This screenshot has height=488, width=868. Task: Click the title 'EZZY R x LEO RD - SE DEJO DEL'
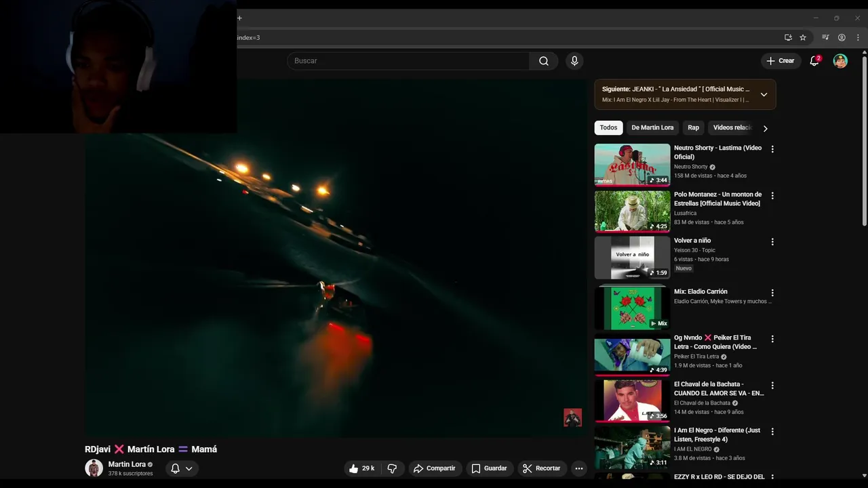(x=719, y=477)
